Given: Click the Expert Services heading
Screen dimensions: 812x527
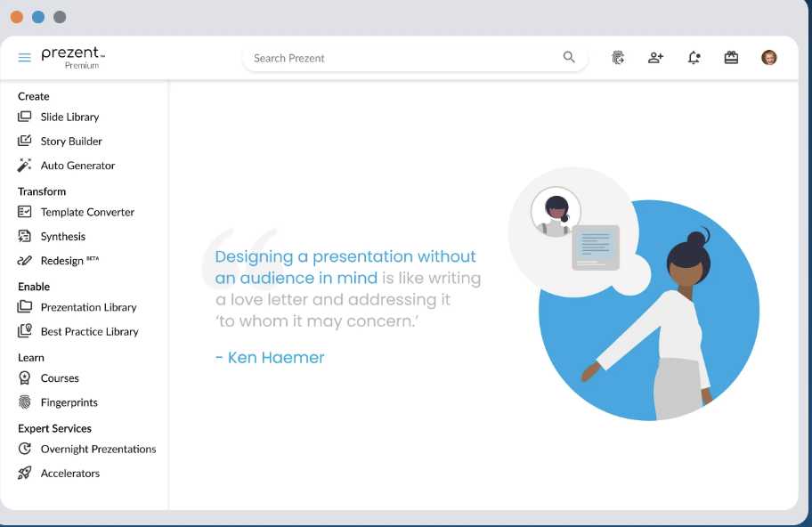Looking at the screenshot, I should (55, 429).
